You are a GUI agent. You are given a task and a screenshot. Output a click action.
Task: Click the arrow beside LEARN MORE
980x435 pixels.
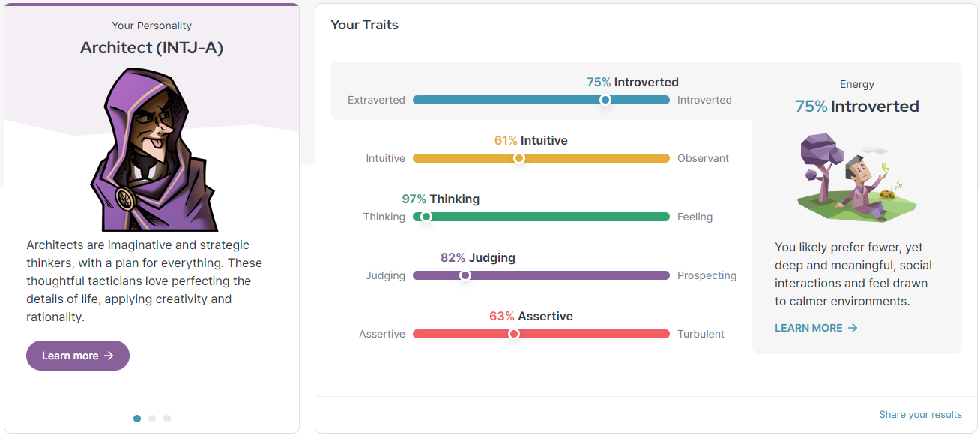852,328
